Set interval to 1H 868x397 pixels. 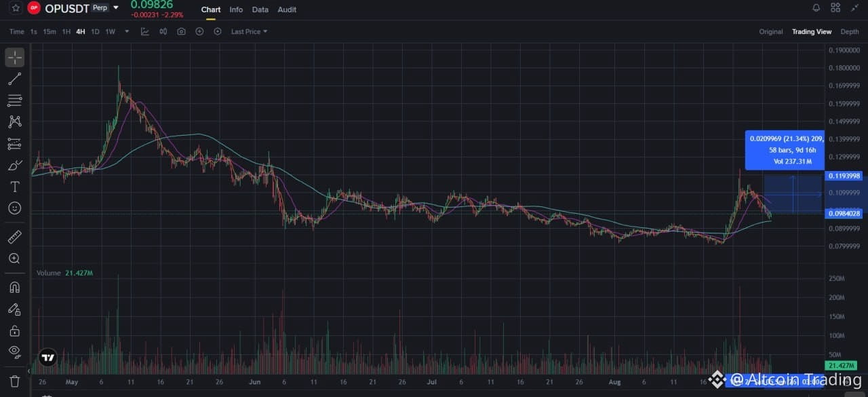tap(66, 31)
